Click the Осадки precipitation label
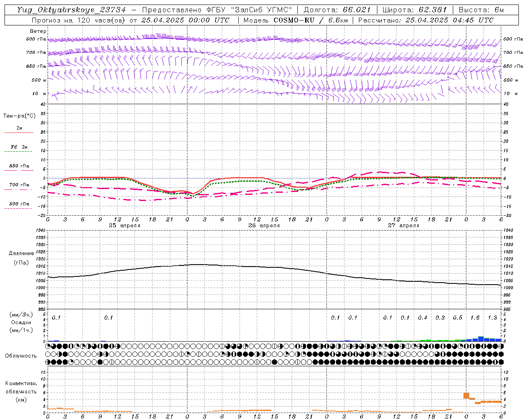 point(21,322)
